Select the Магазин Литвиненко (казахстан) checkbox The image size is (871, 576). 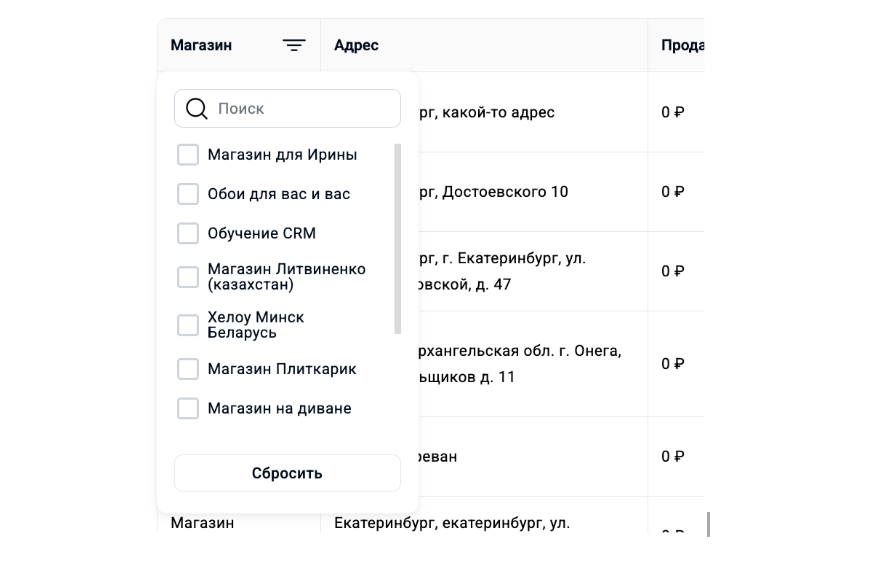point(188,277)
